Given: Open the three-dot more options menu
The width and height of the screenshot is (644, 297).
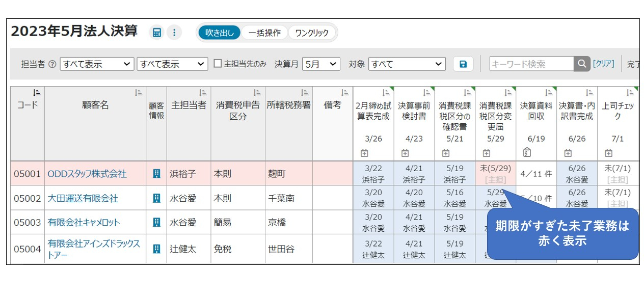Looking at the screenshot, I should click(x=174, y=33).
